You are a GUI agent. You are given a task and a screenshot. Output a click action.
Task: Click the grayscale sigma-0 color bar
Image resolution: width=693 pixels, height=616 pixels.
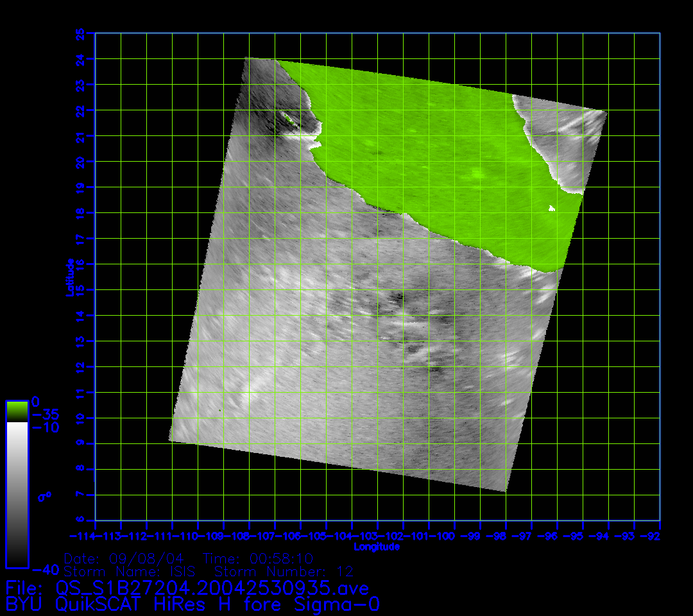click(17, 494)
